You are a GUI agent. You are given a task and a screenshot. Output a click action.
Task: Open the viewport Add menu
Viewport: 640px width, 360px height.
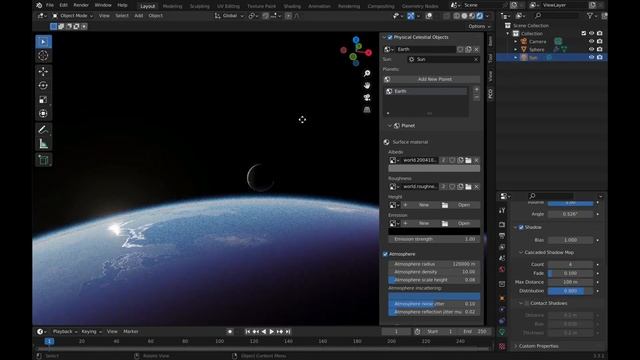[139, 16]
